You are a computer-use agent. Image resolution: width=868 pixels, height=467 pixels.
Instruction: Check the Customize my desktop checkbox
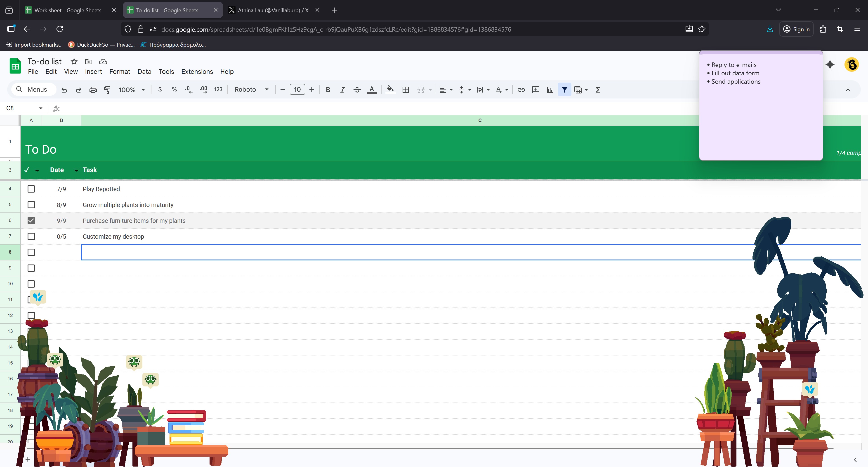click(x=31, y=236)
